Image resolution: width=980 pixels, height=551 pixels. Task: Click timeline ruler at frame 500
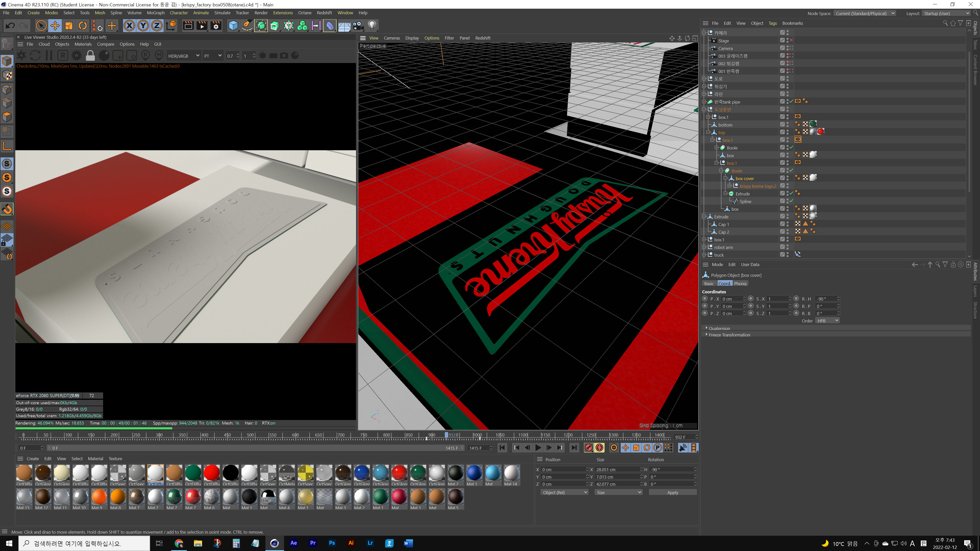pyautogui.click(x=250, y=435)
